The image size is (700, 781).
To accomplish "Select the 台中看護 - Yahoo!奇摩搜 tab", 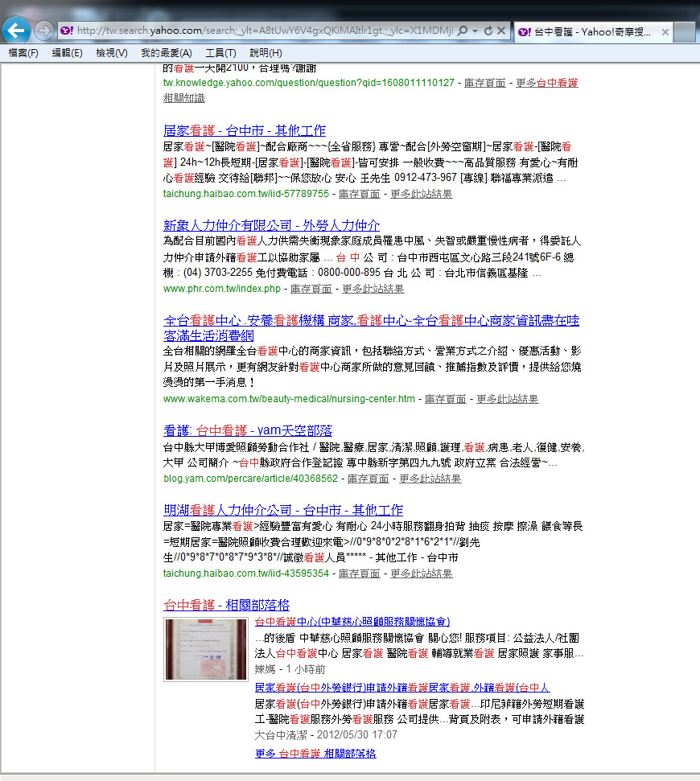I will click(593, 32).
